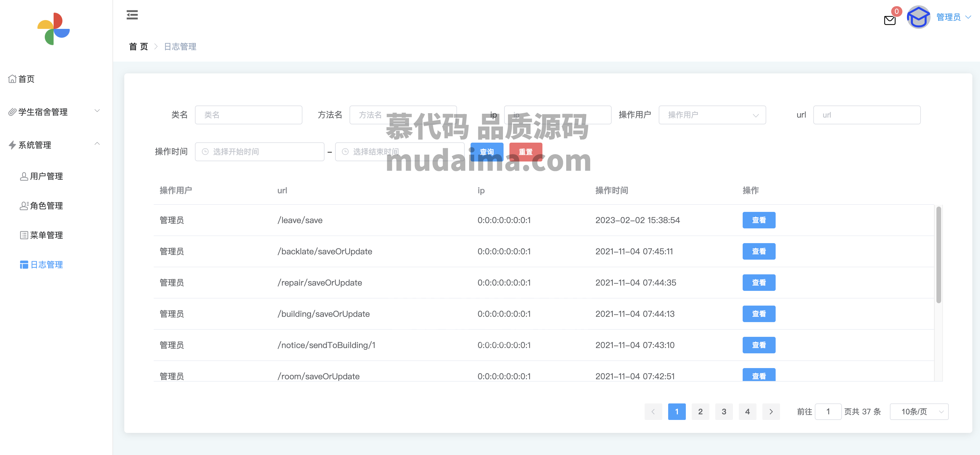Go to the previous page arrow
The height and width of the screenshot is (455, 980).
pos(653,412)
